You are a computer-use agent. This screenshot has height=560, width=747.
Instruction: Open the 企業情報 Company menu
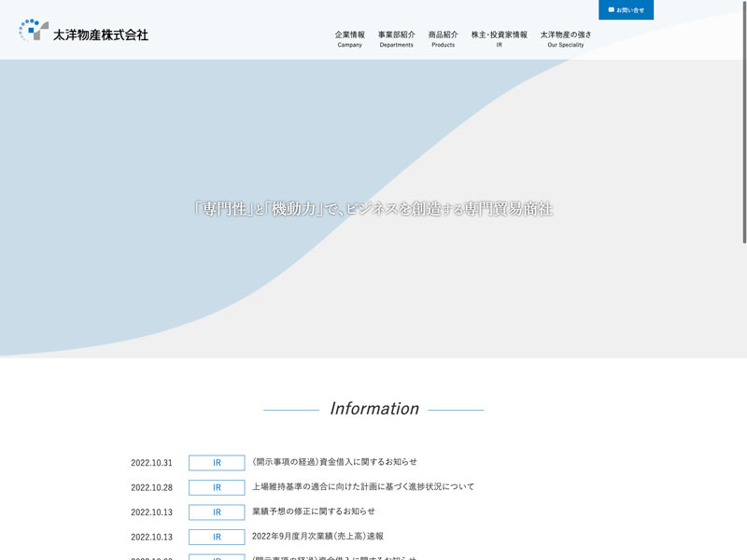[350, 38]
